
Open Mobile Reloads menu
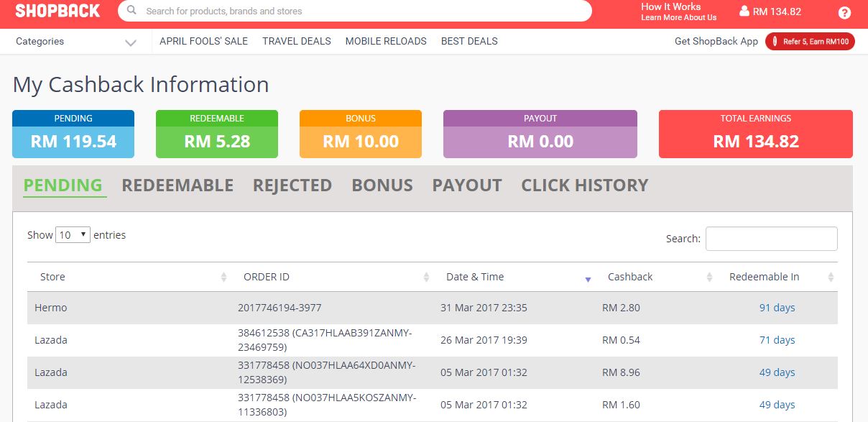(386, 41)
